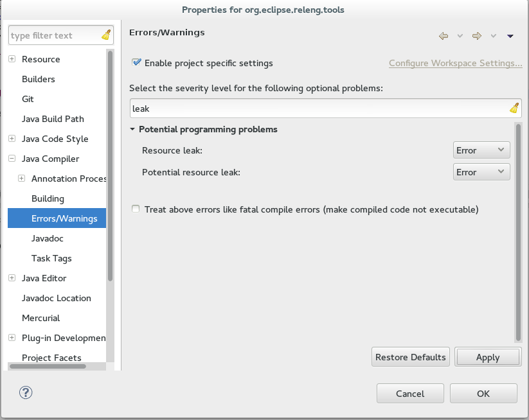Expand the Plug-in Development node

pos(12,337)
